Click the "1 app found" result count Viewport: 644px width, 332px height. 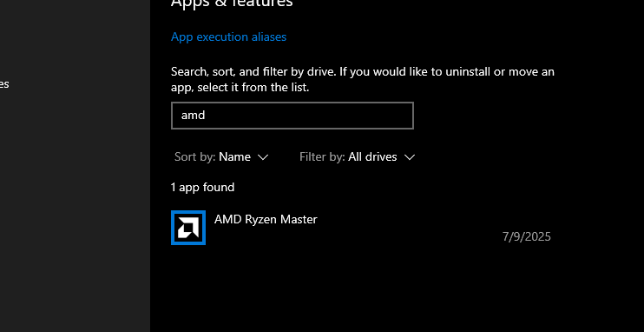click(202, 188)
